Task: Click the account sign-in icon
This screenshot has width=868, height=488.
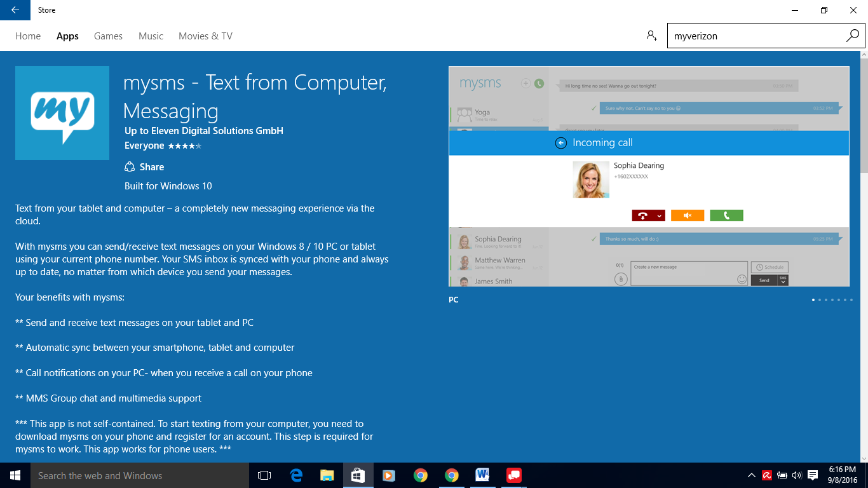Action: click(651, 36)
